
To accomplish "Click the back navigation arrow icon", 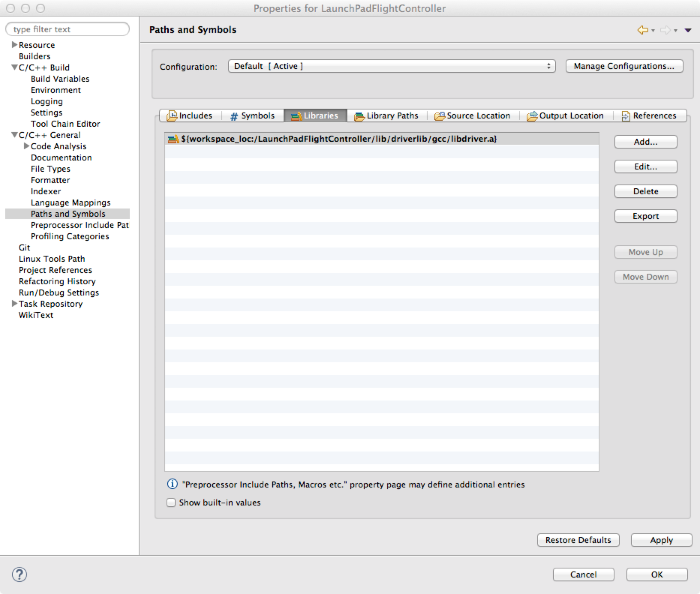I will tap(642, 30).
